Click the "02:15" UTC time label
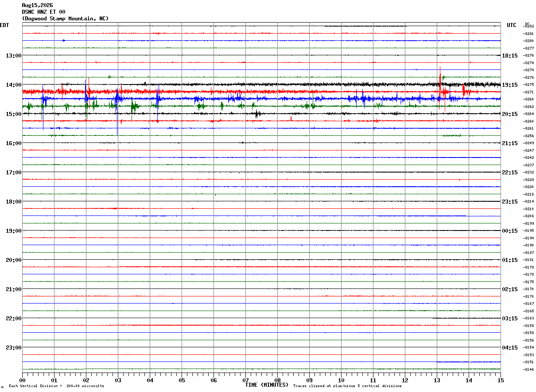 coord(510,289)
